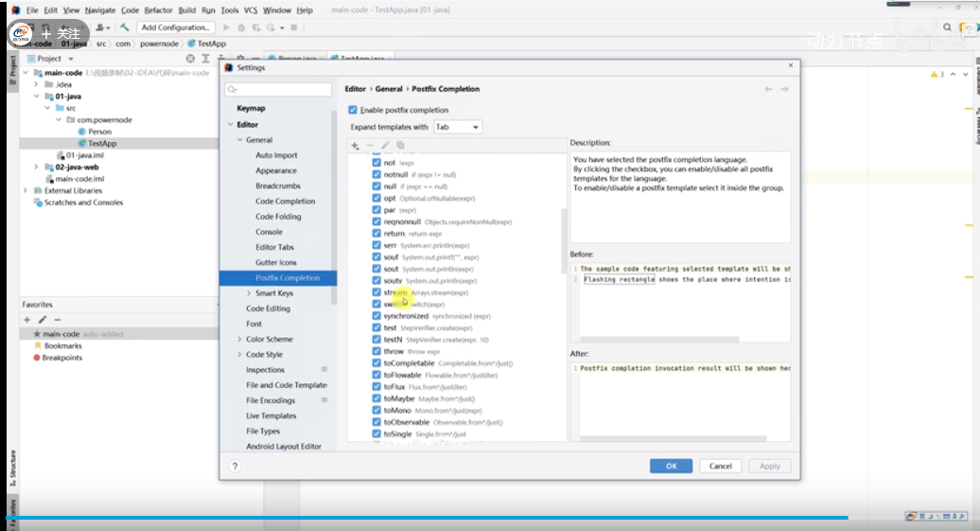The image size is (980, 531).
Task: Click the Search Everywhere magnifier icon
Action: pos(948,27)
